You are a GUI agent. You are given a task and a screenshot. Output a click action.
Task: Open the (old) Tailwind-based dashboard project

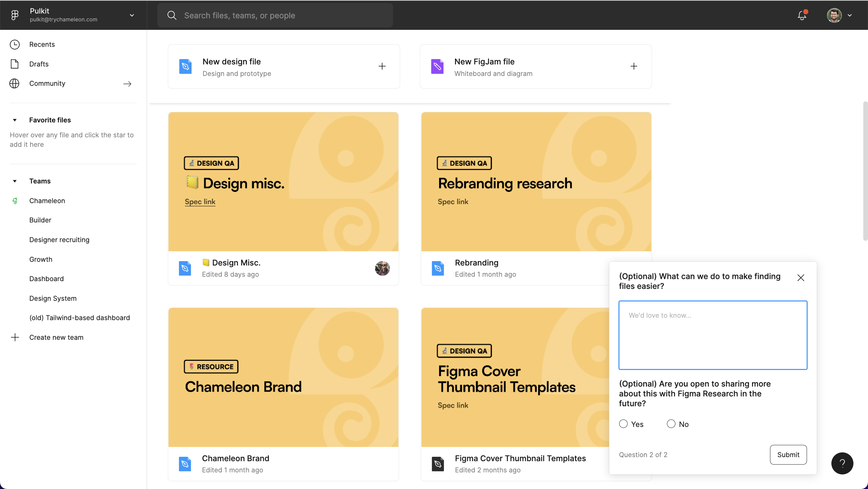[x=80, y=318]
